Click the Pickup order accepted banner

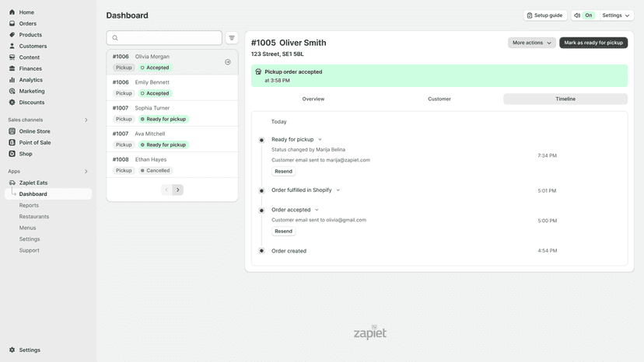click(x=439, y=75)
